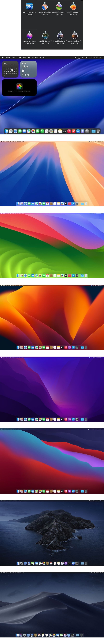Click the macOS Big Sur installer icon
This screenshot has height=644, width=104.
click(45, 35)
